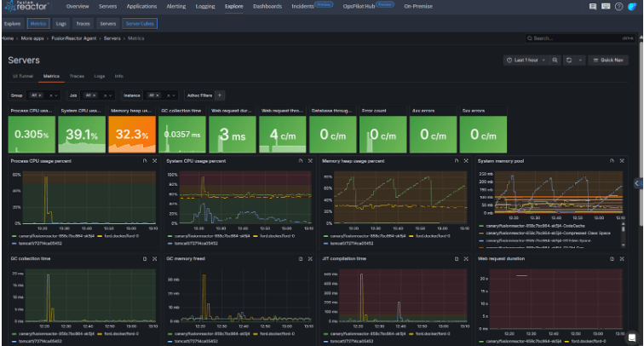Click the Quick Nav button
Screen dimensions: 644x346
608,61
